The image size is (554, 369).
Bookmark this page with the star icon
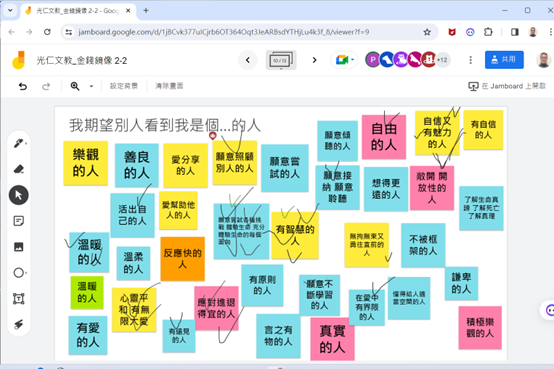tap(427, 32)
